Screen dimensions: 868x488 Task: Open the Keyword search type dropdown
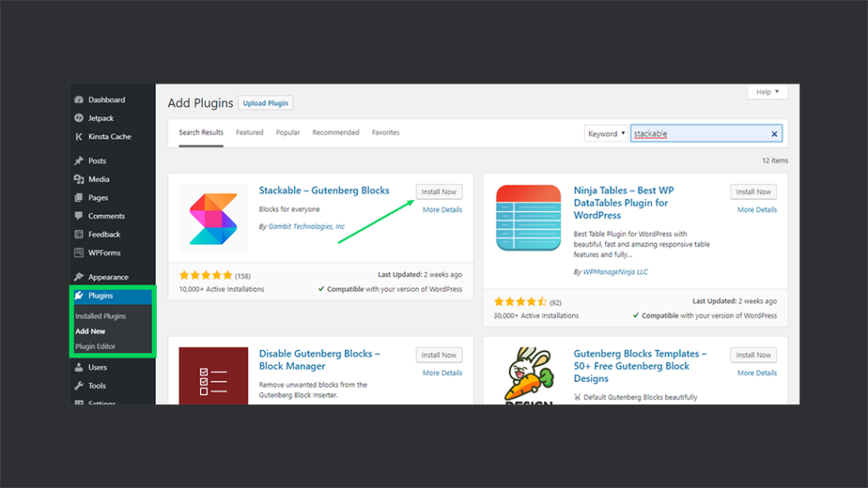coord(606,133)
